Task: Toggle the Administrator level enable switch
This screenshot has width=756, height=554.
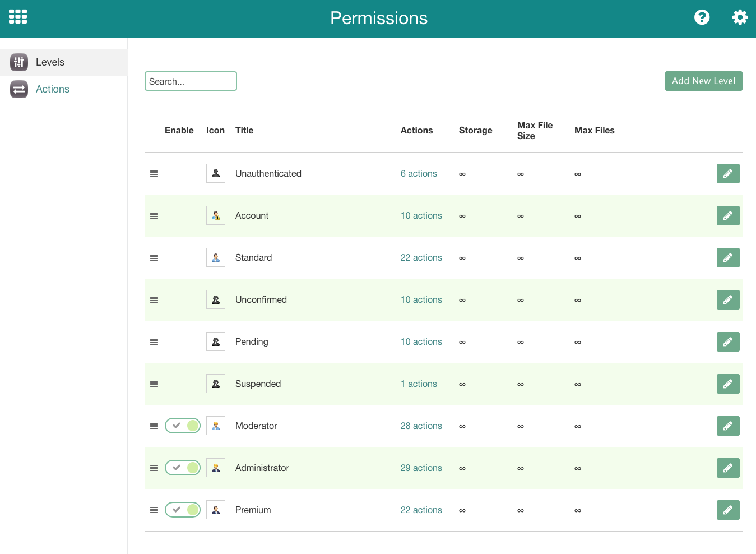Action: click(183, 468)
